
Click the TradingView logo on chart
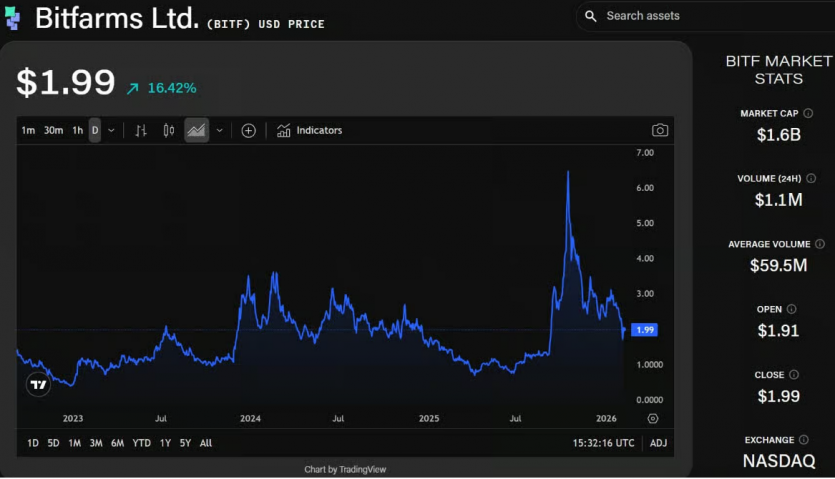(38, 385)
